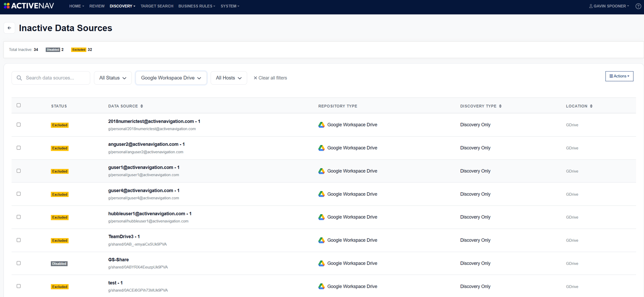Open the guser4@activenavigation.com - 1 data source
Image resolution: width=644 pixels, height=297 pixels.
[144, 191]
